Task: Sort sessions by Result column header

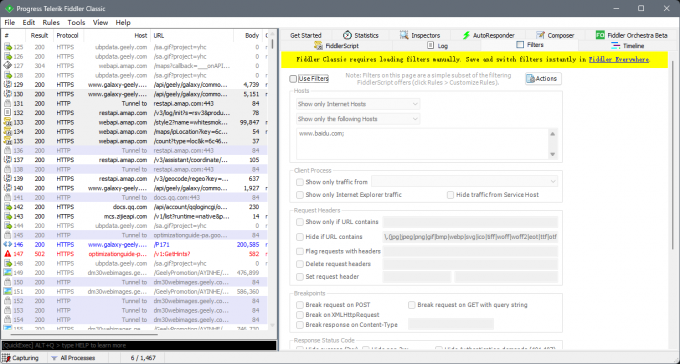Action: (x=39, y=36)
